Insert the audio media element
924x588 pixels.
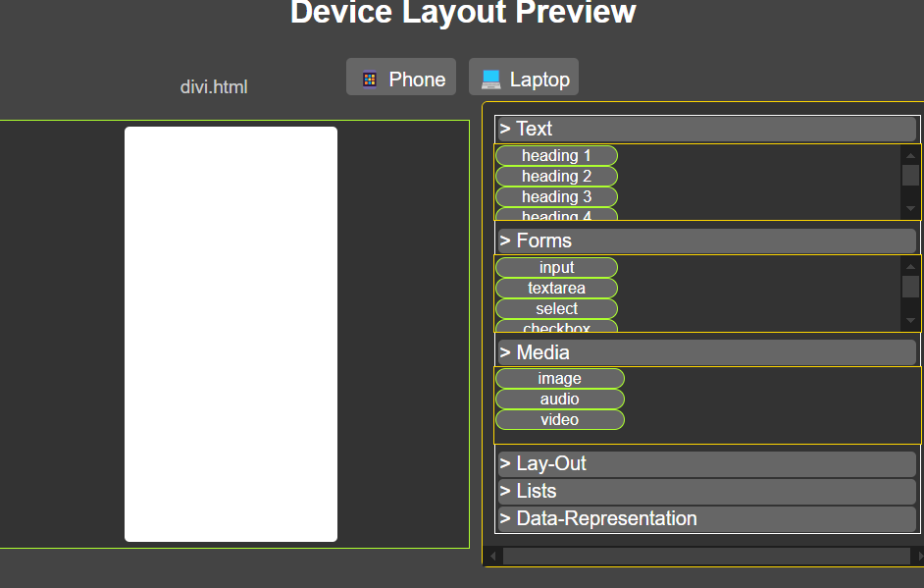[x=560, y=400]
